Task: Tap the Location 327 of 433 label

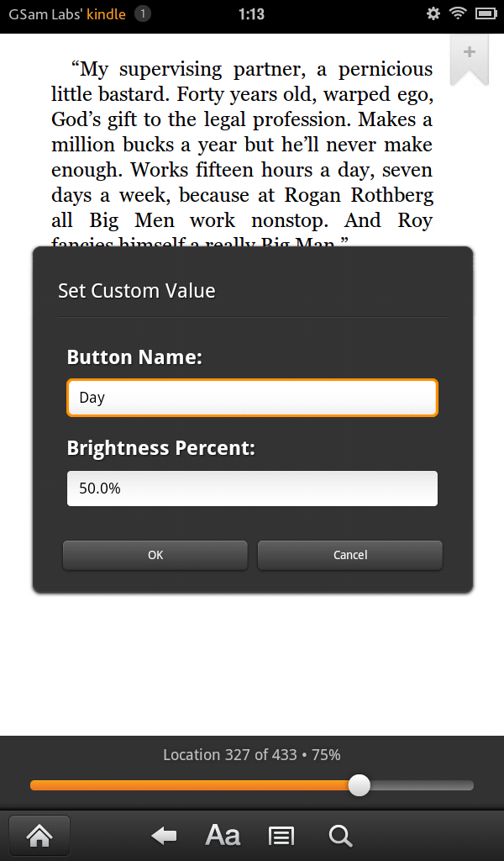Action: point(251,755)
